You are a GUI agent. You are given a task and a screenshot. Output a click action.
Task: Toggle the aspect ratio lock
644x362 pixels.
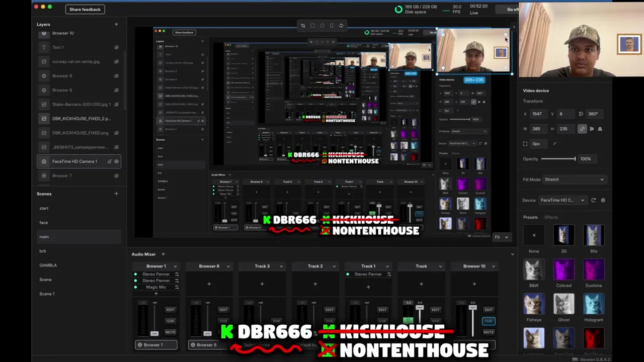click(582, 129)
